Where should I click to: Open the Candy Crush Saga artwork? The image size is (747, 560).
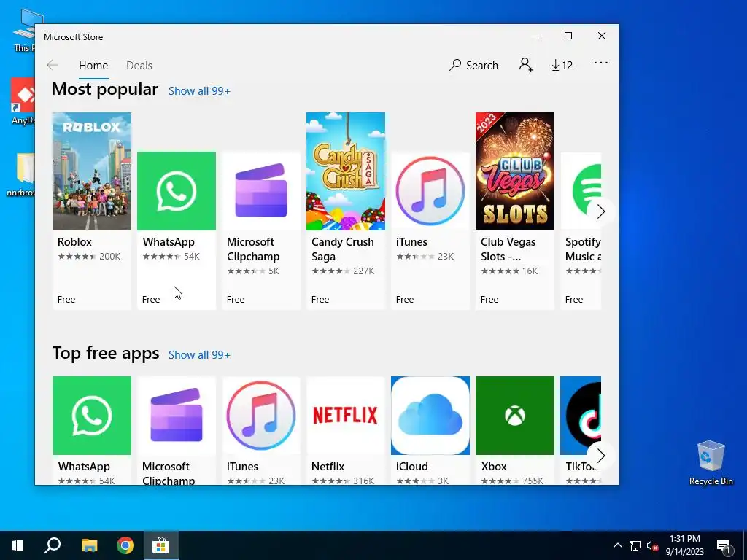point(345,171)
